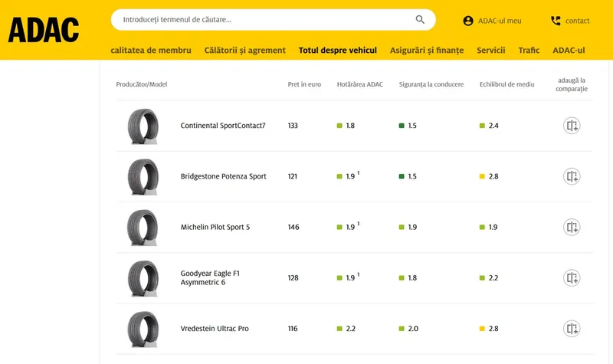613x364 pixels.
Task: Add Continental SportContact7 to comparison
Action: click(572, 126)
